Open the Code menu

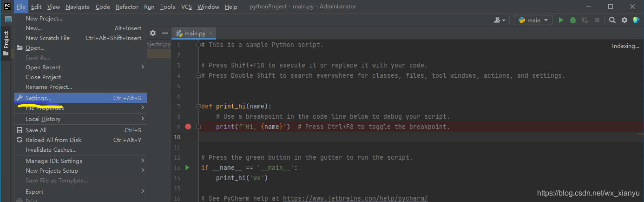(103, 7)
